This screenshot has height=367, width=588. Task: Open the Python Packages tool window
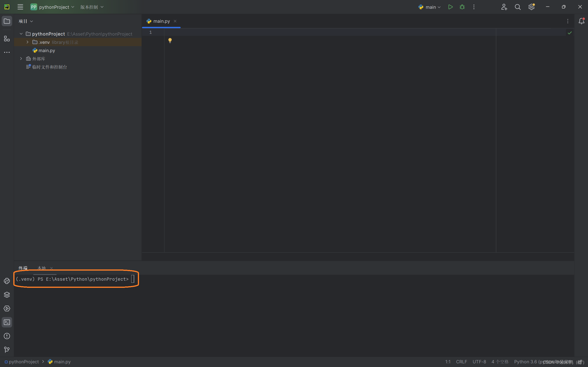coord(7,295)
